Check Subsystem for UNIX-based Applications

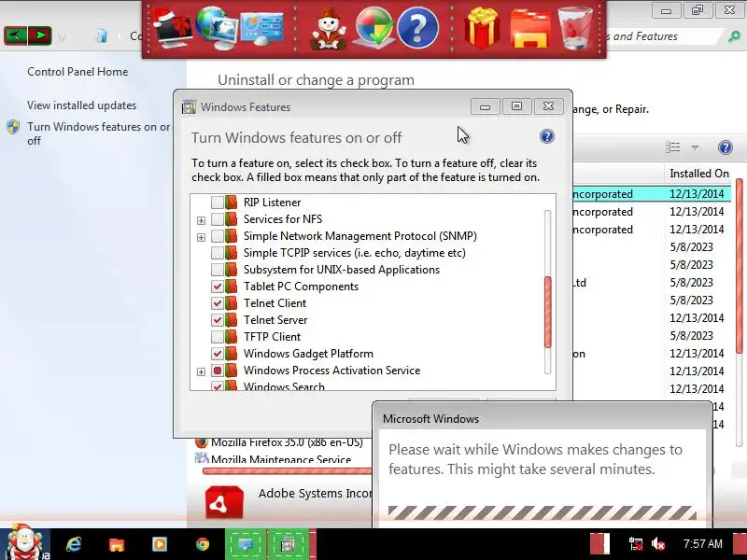click(218, 270)
